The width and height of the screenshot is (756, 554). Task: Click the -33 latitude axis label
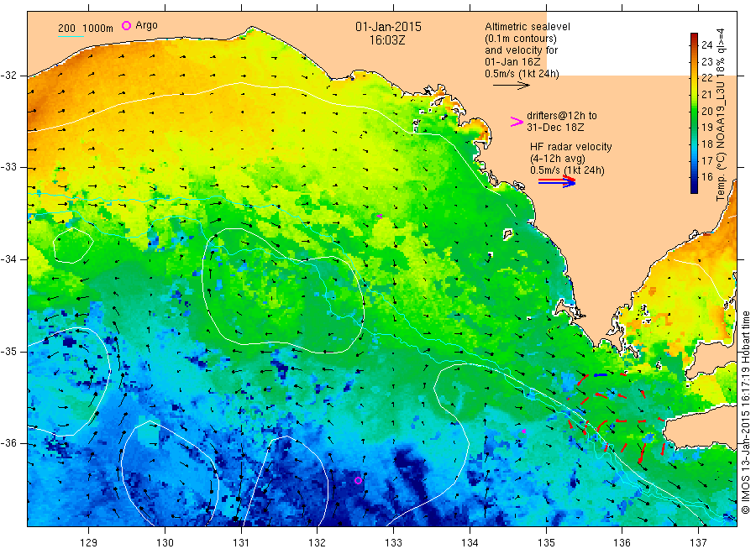tap(8, 167)
